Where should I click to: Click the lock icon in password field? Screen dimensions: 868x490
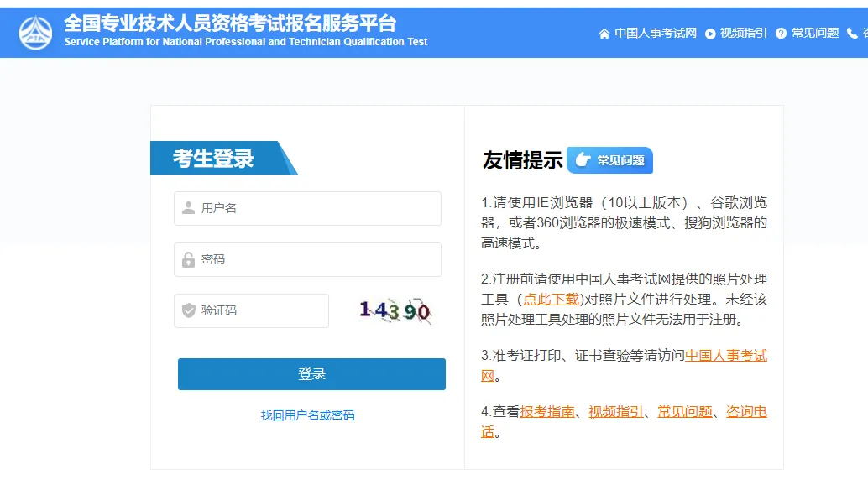(188, 259)
